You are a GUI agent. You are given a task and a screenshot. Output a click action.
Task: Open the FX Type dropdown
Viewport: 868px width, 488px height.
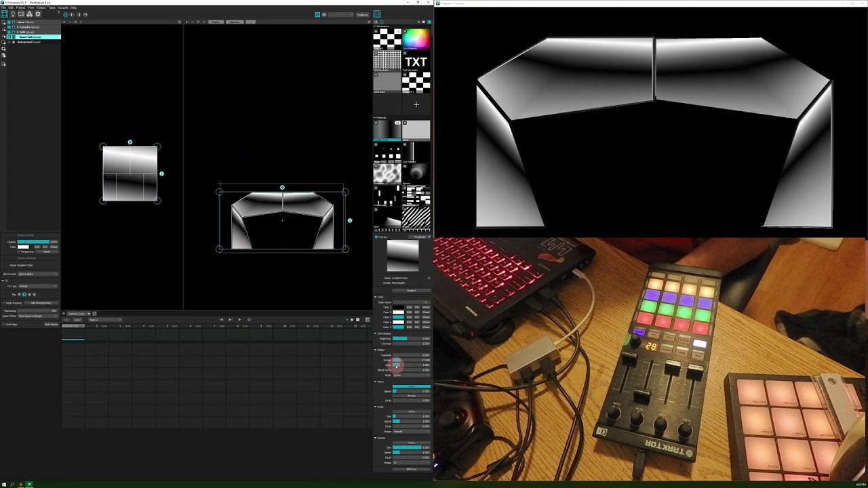[38, 286]
